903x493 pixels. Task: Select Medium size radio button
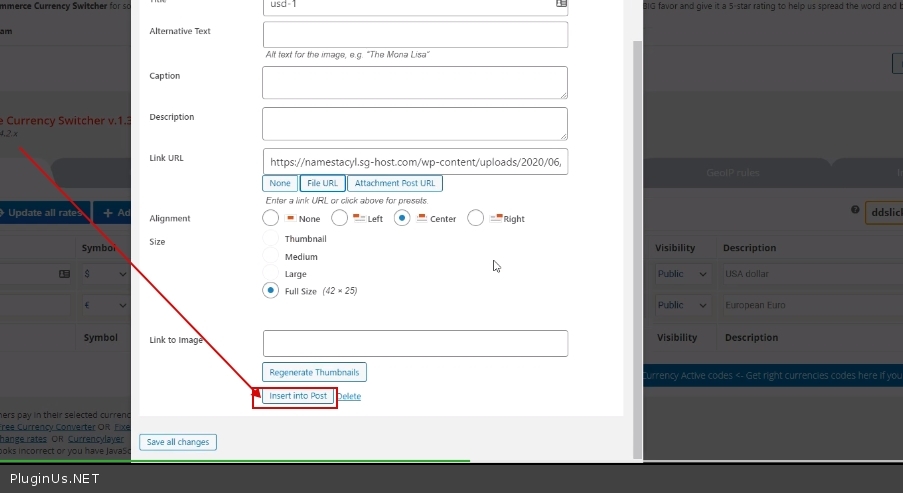click(270, 256)
